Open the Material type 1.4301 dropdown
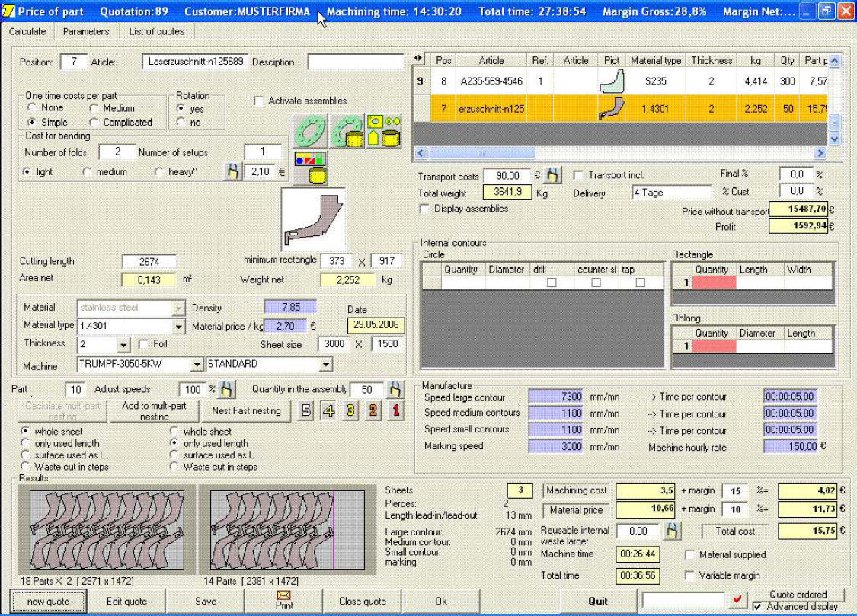Viewport: 857px width, 616px height. [178, 327]
